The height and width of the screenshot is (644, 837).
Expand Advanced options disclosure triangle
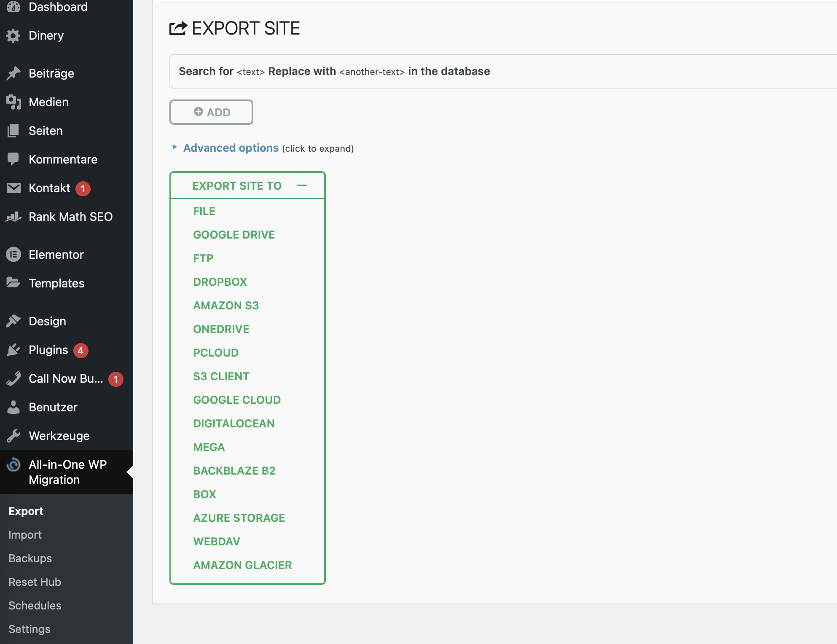pyautogui.click(x=174, y=147)
